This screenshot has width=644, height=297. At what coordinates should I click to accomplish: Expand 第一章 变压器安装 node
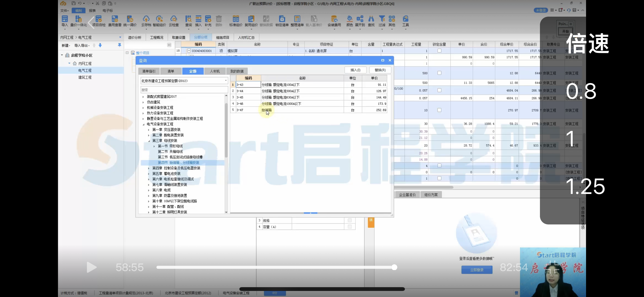149,130
